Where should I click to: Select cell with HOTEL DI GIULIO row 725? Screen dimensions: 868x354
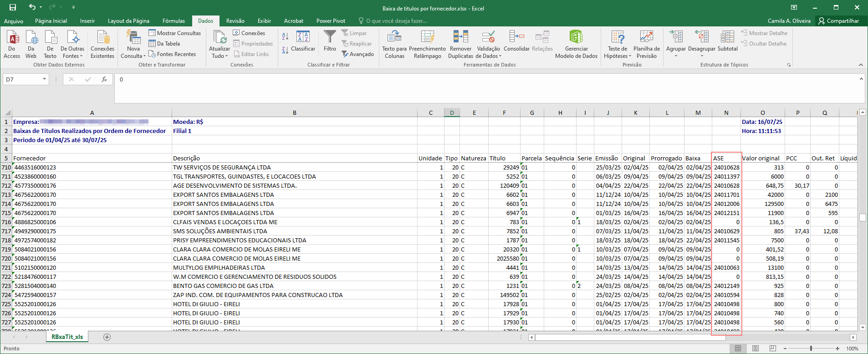(x=295, y=304)
